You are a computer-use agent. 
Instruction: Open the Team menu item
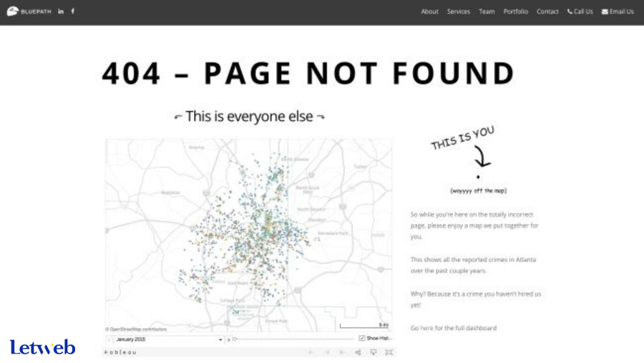[487, 11]
